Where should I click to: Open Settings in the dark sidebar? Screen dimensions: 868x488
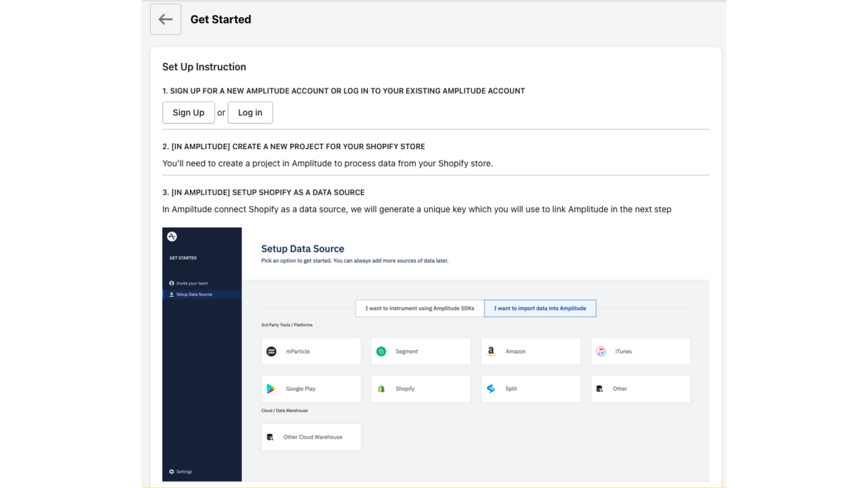pos(181,472)
